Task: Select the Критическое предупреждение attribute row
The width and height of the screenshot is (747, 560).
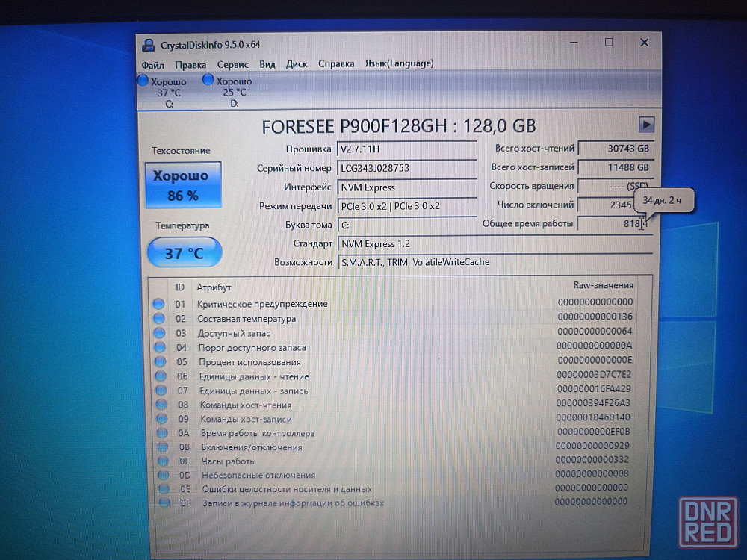Action: click(394, 303)
